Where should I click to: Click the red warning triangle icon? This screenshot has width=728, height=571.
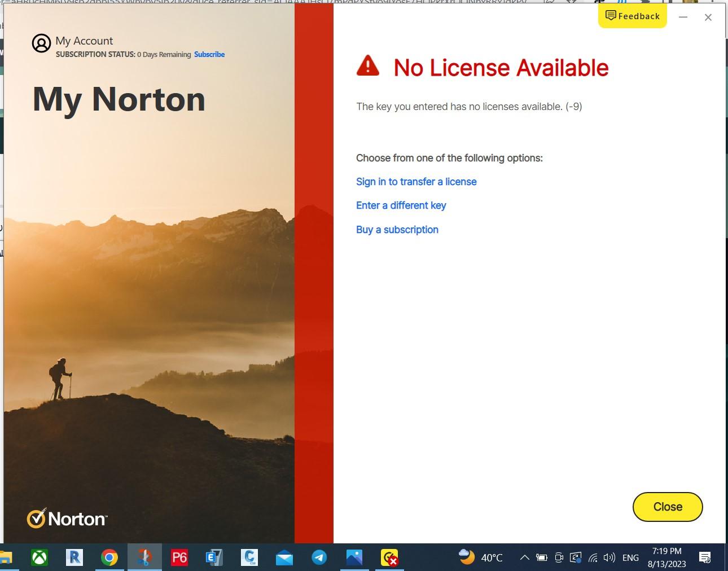[368, 66]
